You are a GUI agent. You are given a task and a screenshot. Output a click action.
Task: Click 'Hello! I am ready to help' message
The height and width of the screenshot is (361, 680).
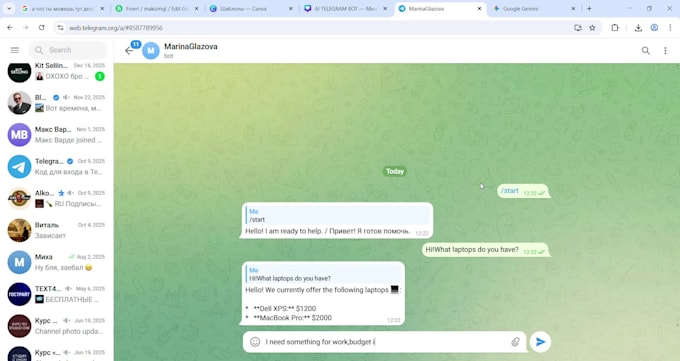[327, 231]
